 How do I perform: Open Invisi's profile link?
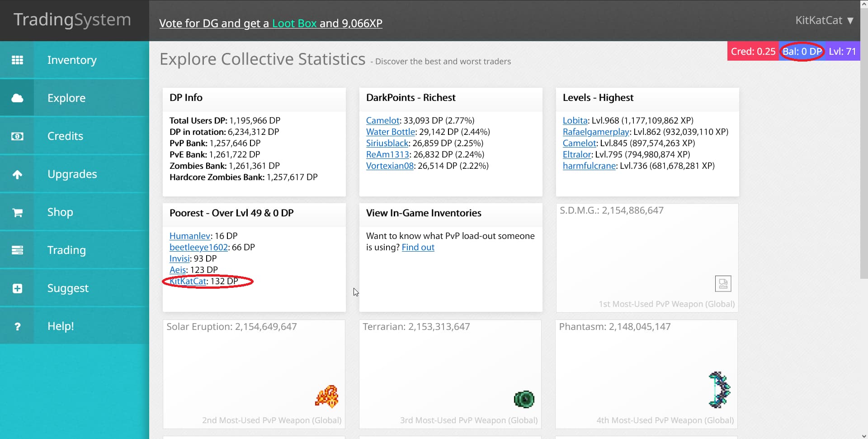[x=179, y=258]
